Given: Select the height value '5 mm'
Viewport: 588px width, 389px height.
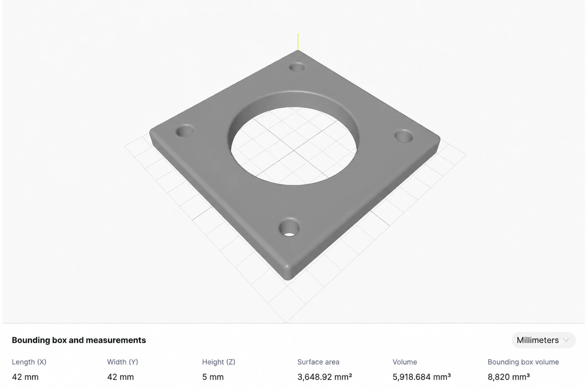Looking at the screenshot, I should coord(213,377).
